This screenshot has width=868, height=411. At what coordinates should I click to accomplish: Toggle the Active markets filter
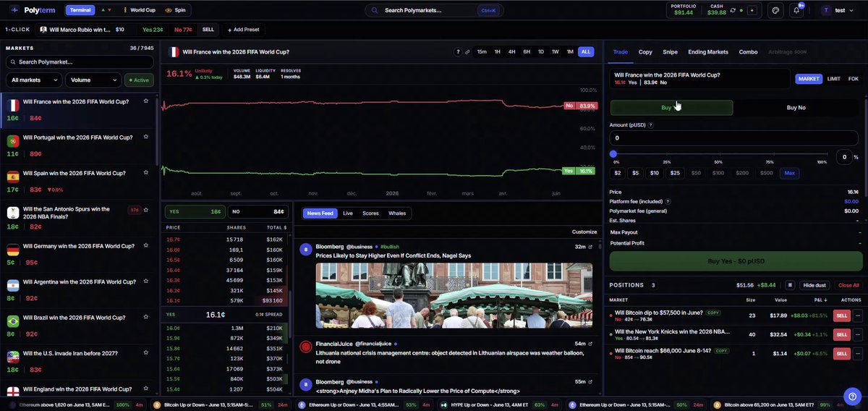pyautogui.click(x=139, y=80)
